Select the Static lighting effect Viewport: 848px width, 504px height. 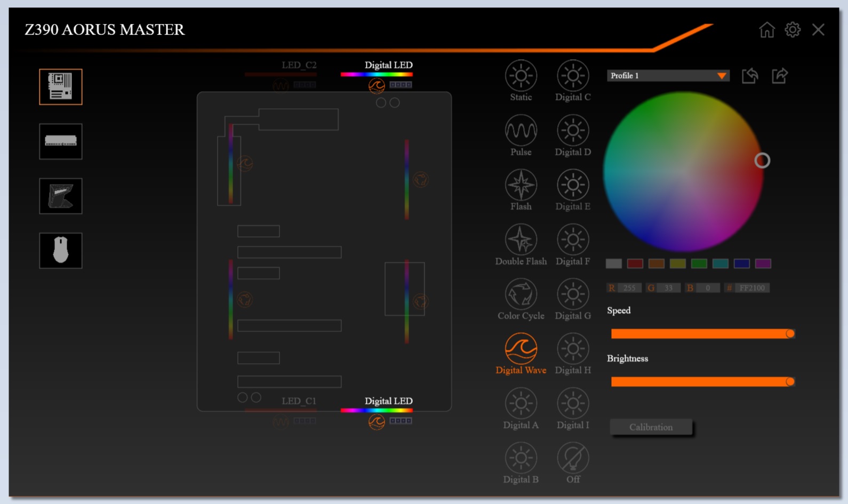click(521, 76)
